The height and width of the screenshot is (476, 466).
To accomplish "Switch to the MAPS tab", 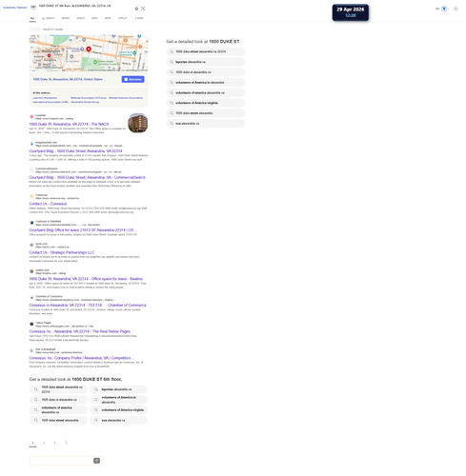I will click(x=94, y=18).
